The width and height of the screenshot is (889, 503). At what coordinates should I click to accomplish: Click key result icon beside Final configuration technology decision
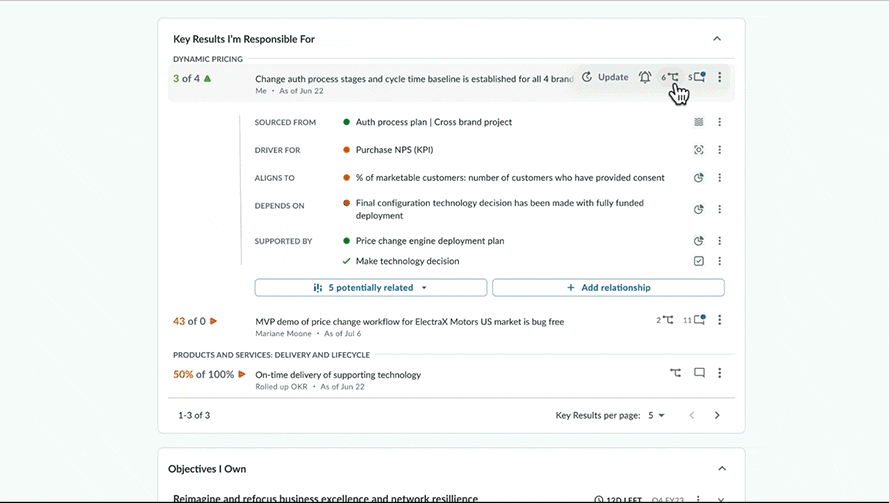click(x=698, y=209)
